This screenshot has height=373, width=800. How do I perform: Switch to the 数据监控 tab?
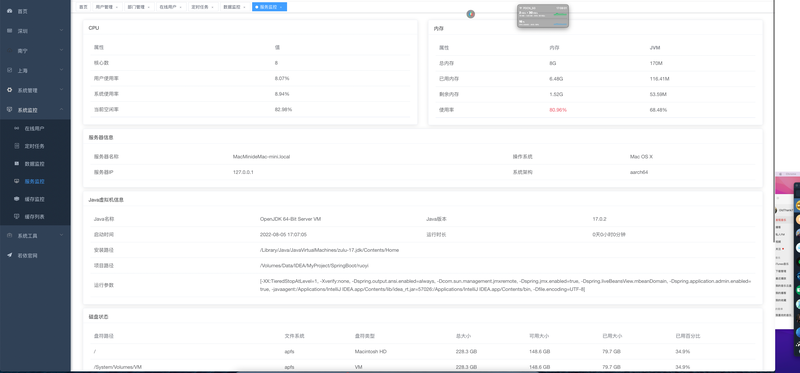click(235, 7)
